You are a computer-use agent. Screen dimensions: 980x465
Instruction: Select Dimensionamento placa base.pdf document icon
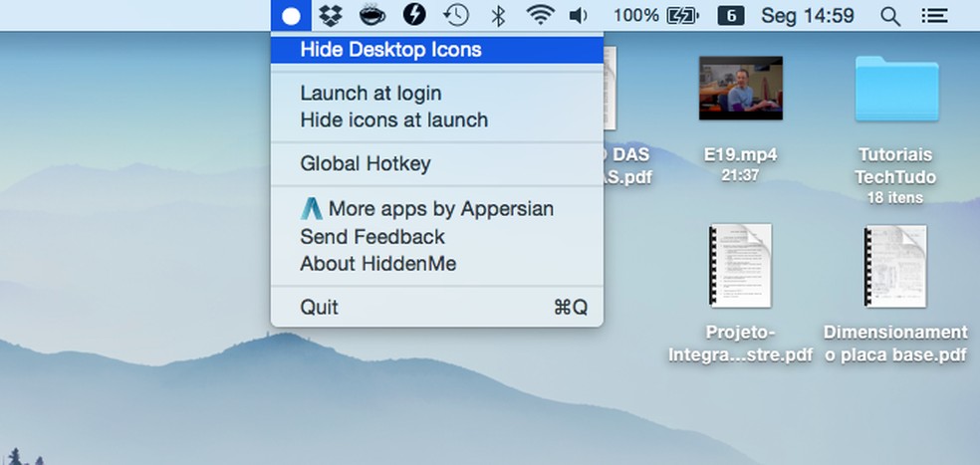[895, 266]
